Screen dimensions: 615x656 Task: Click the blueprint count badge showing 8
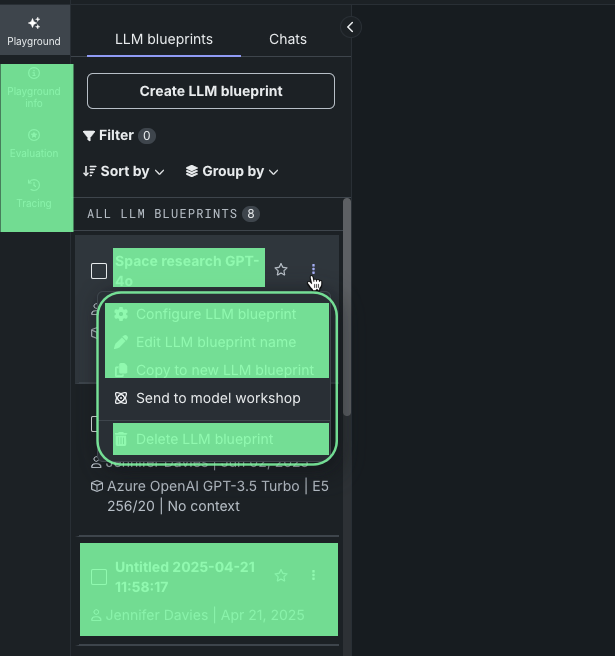click(251, 214)
